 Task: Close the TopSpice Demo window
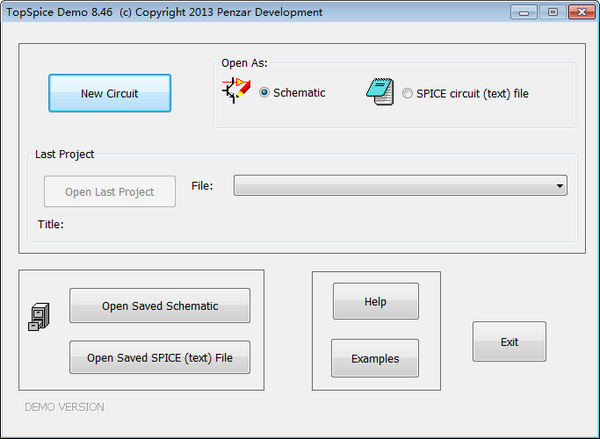coord(582,12)
